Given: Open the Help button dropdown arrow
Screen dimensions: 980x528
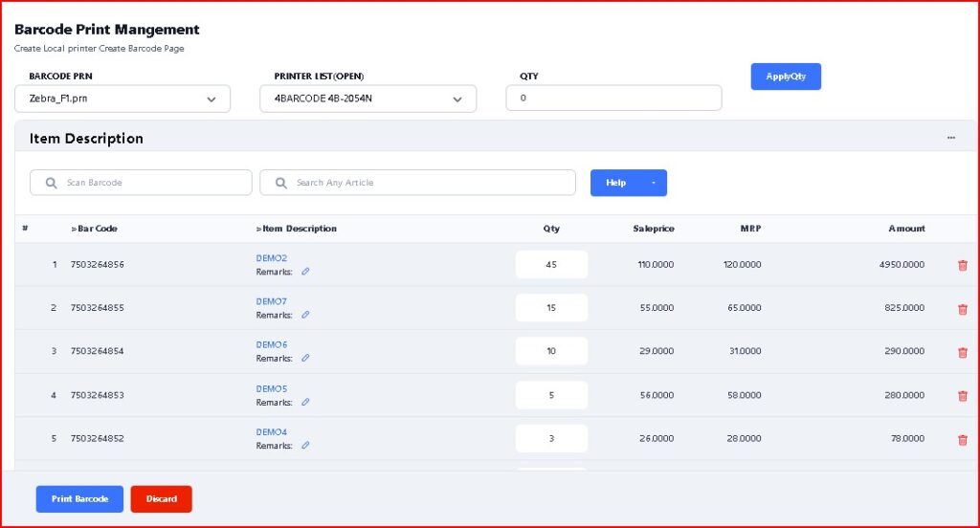Looking at the screenshot, I should click(653, 183).
